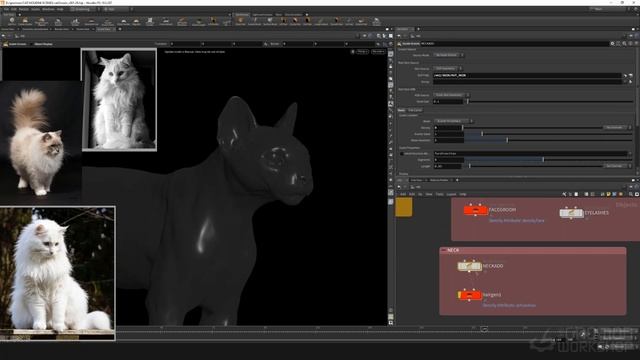This screenshot has height=360, width=640.
Task: Toggle checkbox left of the attribute text field
Action: (x=401, y=154)
